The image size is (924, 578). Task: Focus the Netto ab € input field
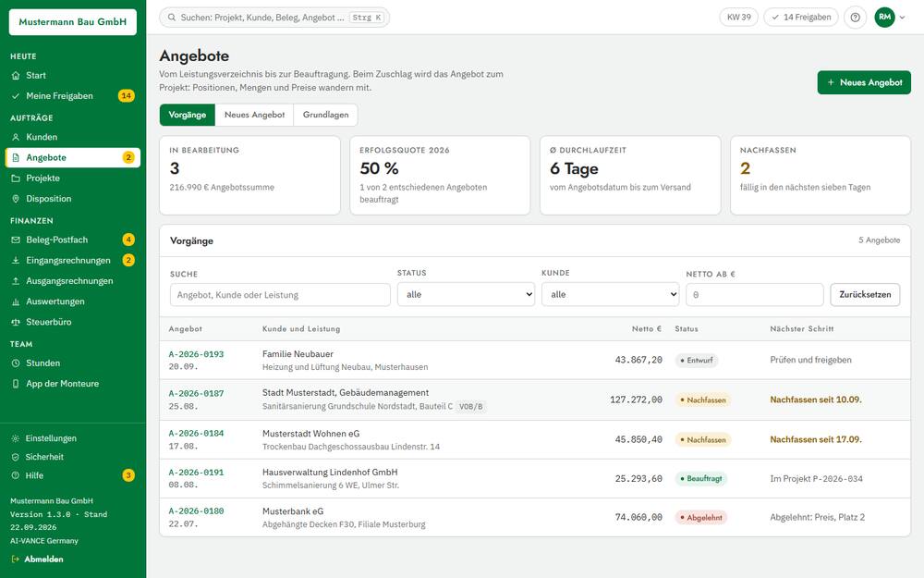click(x=754, y=295)
